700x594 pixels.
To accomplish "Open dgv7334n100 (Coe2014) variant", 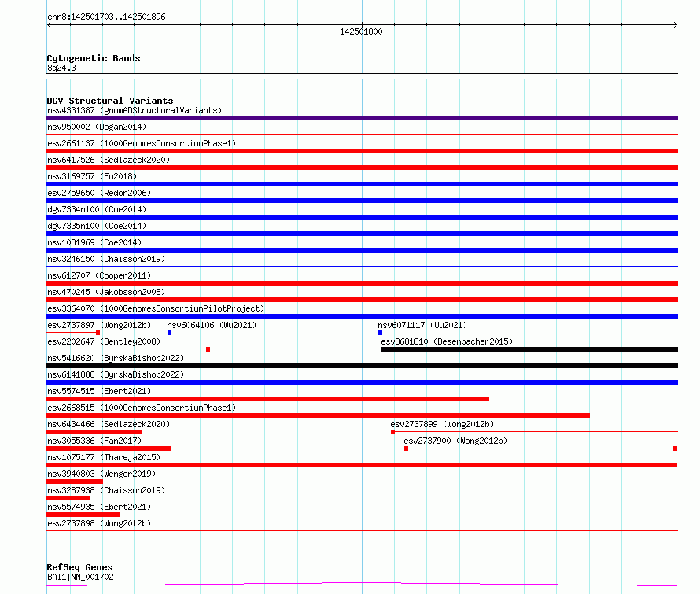I will pos(97,209).
